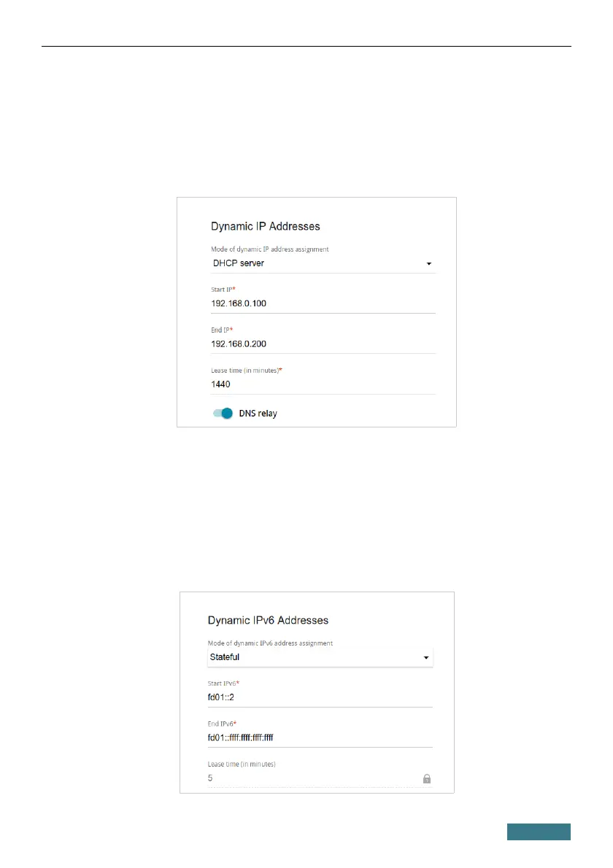Focus the End IPv6 address field

[x=318, y=737]
